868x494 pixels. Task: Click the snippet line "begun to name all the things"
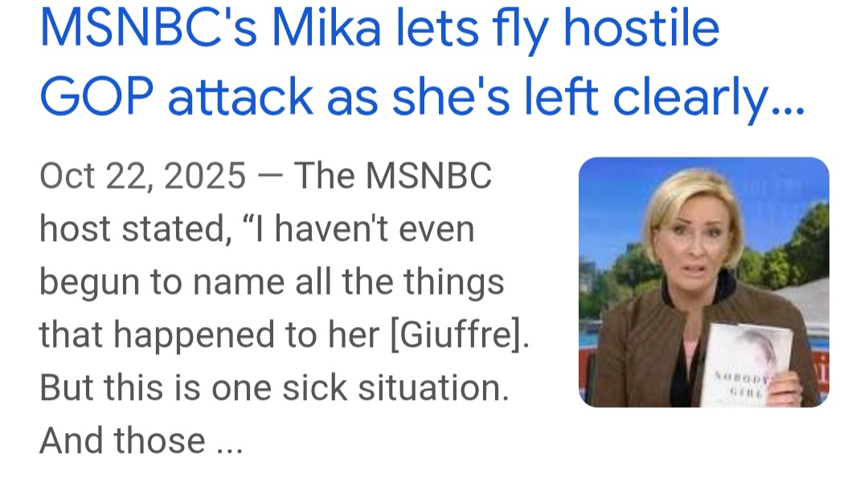point(272,283)
